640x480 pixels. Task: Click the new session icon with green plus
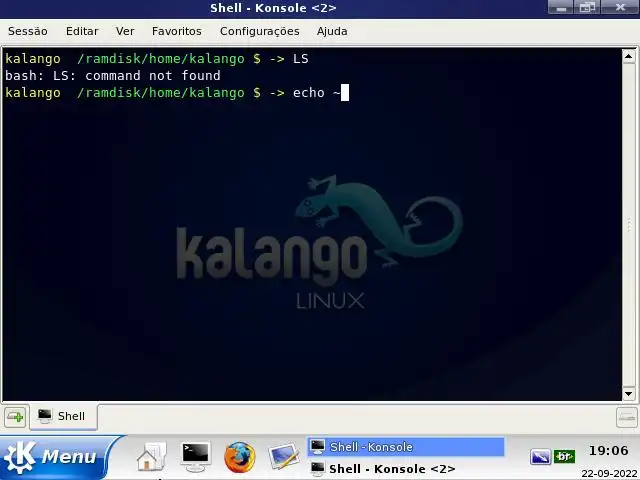(15, 417)
